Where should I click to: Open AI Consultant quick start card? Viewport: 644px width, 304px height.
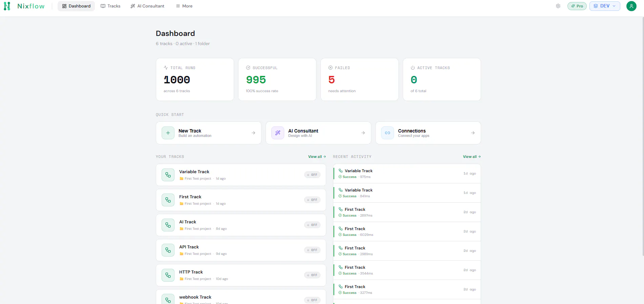pyautogui.click(x=318, y=133)
